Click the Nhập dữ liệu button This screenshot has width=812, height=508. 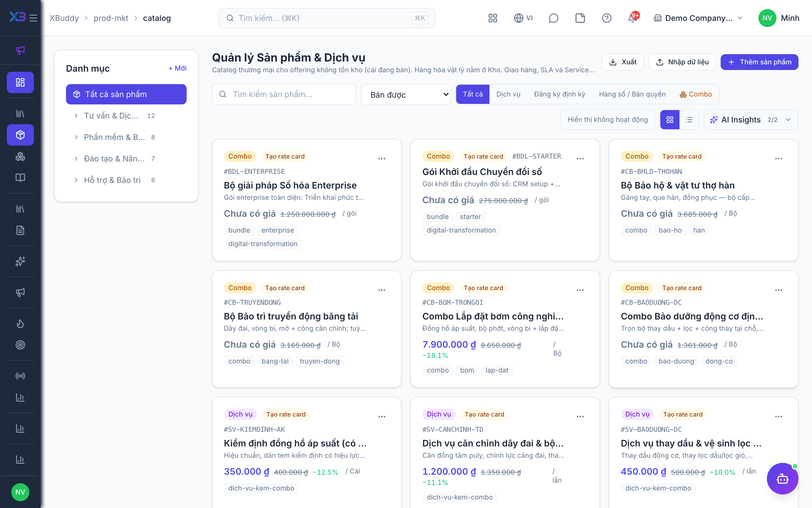coord(682,62)
